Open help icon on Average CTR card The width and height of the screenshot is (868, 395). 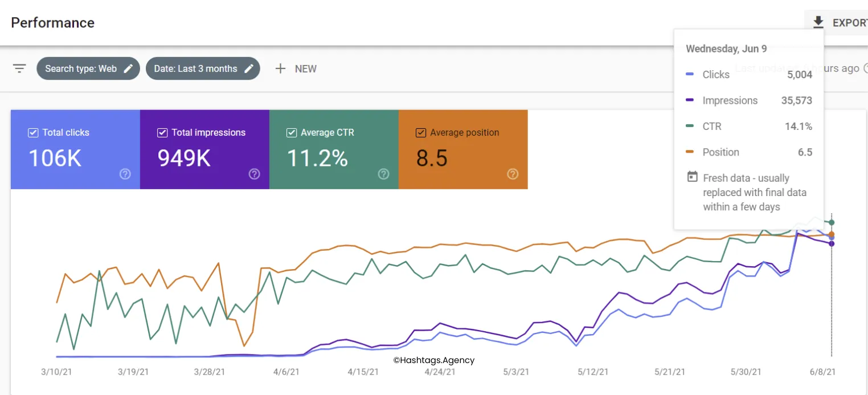point(384,174)
